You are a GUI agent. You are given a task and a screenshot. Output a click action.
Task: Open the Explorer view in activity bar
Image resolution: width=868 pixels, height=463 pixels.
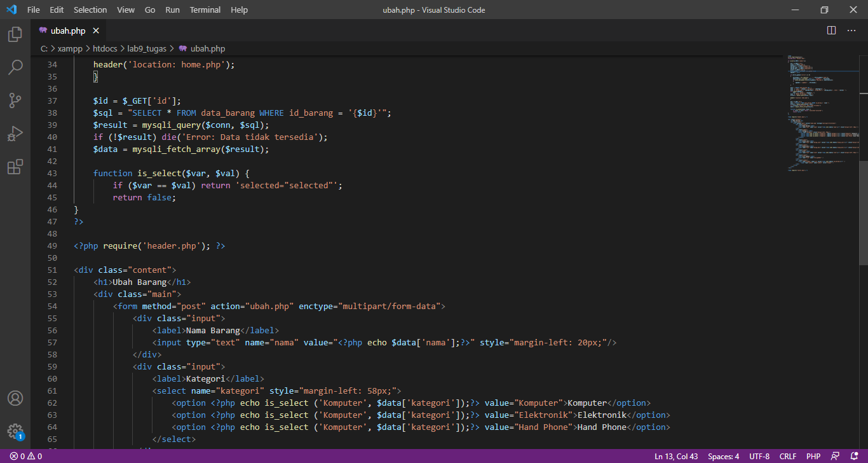click(15, 34)
